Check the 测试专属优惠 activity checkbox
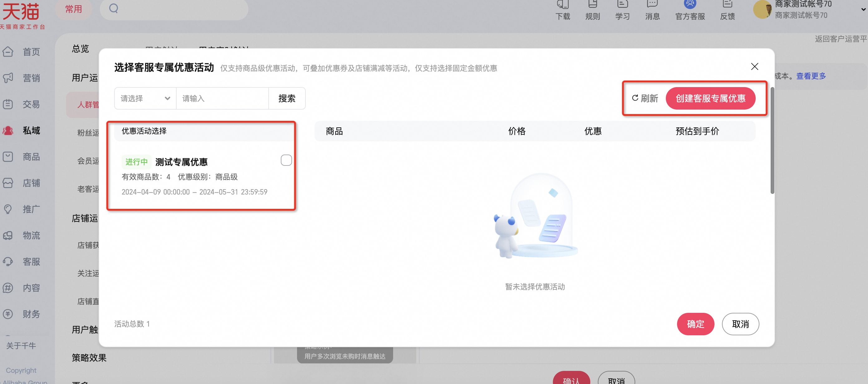 pyautogui.click(x=286, y=160)
